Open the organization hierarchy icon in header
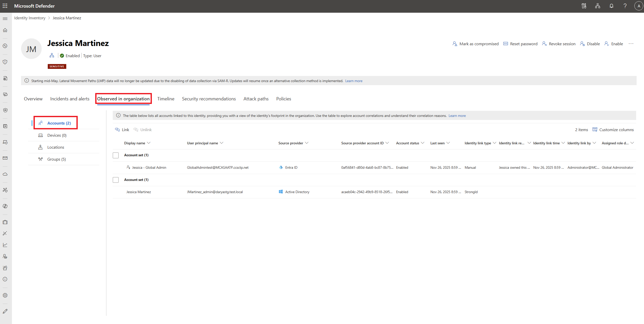Viewport: 644px width, 324px height. pyautogui.click(x=598, y=6)
